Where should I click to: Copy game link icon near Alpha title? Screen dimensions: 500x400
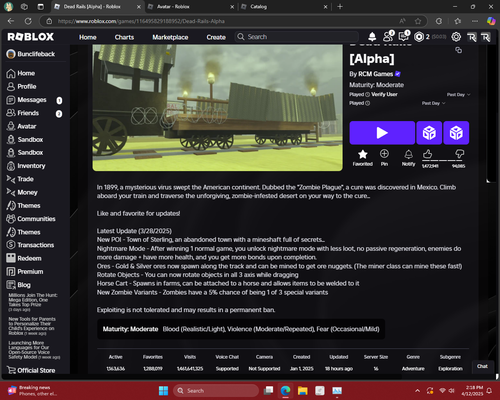(459, 50)
